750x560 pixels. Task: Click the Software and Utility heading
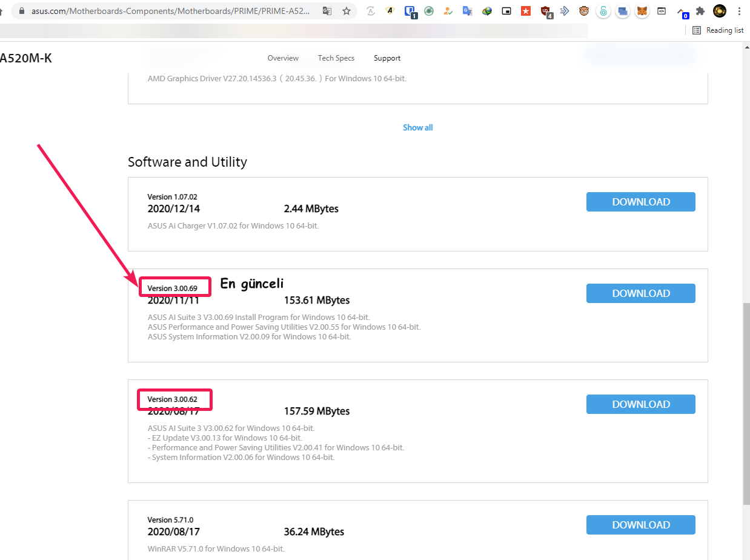click(x=187, y=162)
